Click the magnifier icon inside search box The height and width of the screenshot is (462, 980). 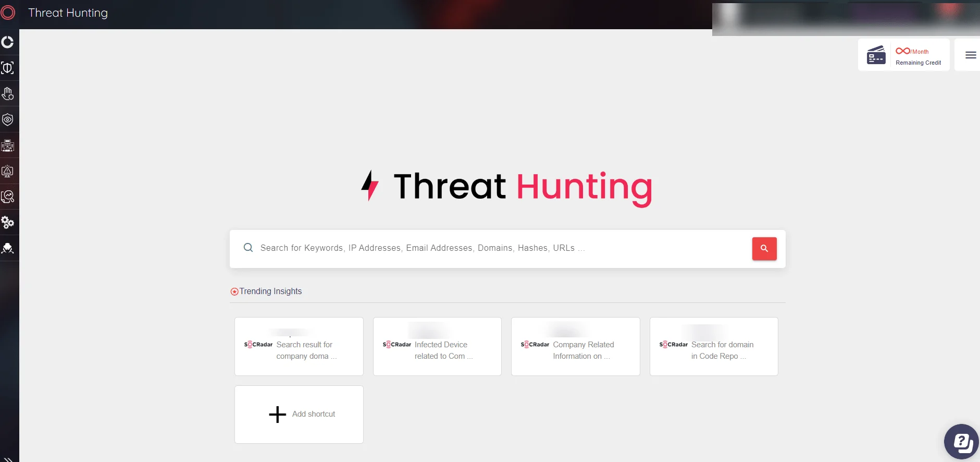[x=249, y=248]
